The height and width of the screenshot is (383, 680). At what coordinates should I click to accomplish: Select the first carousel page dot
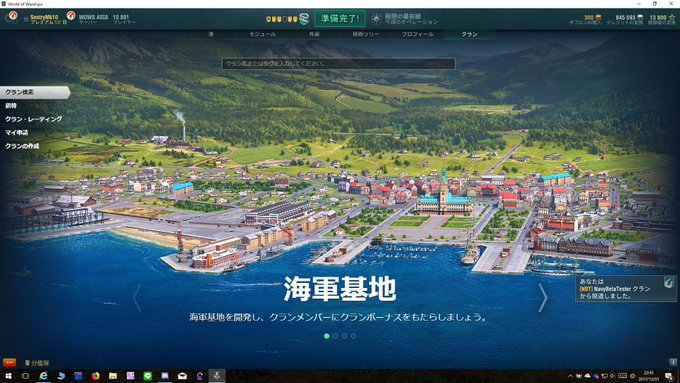click(x=327, y=336)
